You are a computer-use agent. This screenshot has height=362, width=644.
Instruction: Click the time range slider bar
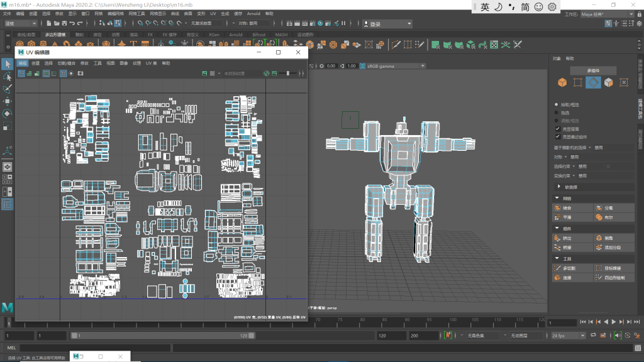click(x=163, y=336)
